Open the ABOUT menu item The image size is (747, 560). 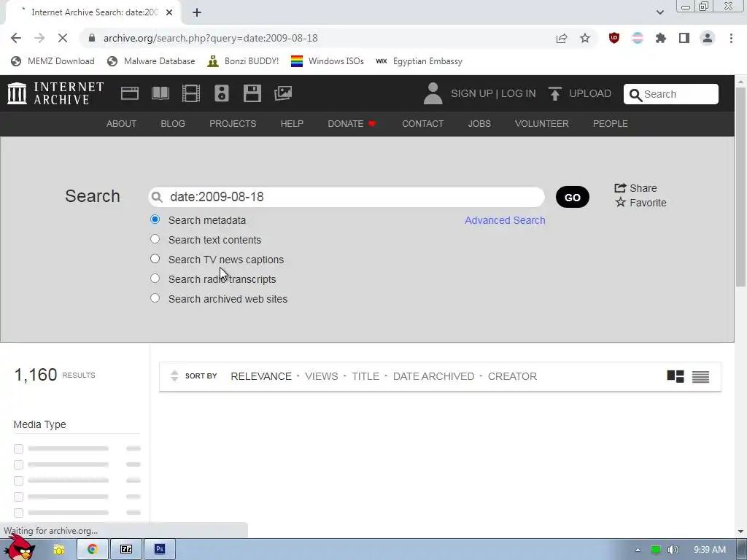pos(122,124)
